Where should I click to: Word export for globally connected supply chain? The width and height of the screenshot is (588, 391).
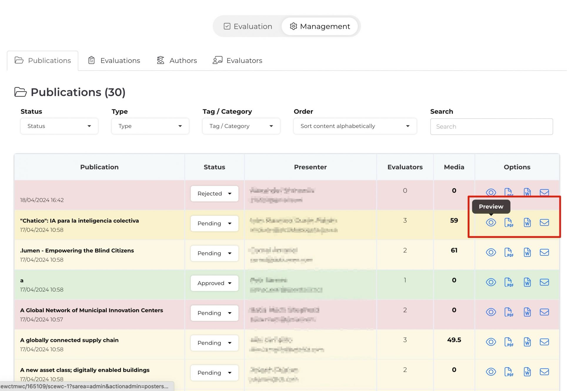(527, 342)
